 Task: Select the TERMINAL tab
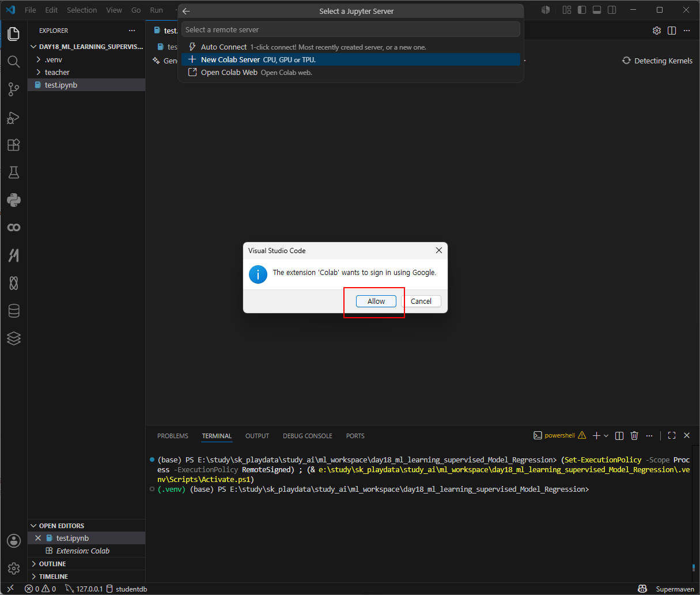(217, 436)
